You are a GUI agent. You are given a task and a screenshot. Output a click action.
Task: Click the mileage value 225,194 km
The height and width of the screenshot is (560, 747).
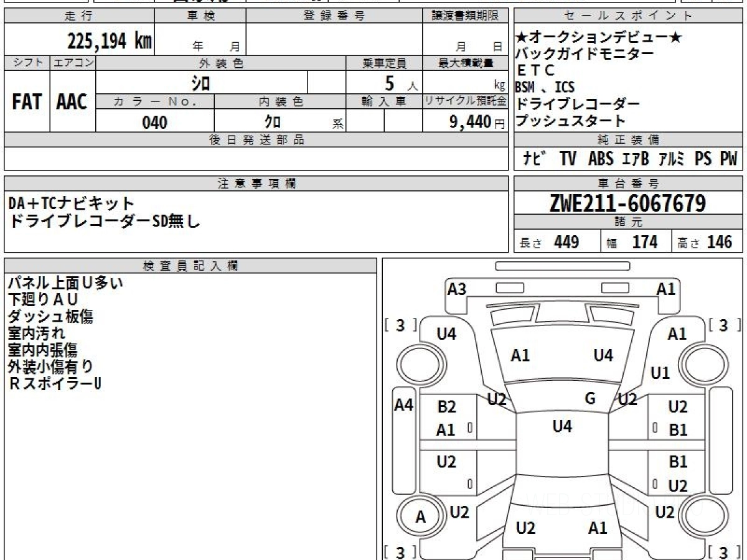110,41
